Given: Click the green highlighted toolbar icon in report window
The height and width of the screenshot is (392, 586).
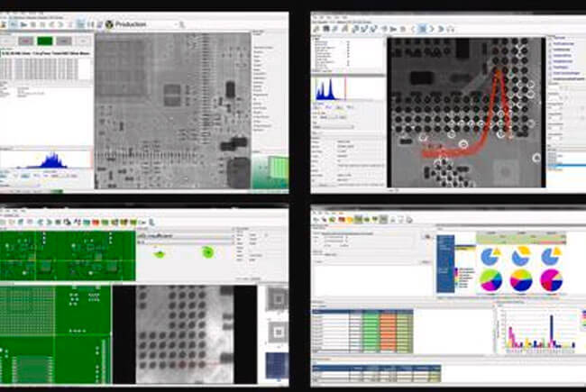Looking at the screenshot, I should point(359,219).
